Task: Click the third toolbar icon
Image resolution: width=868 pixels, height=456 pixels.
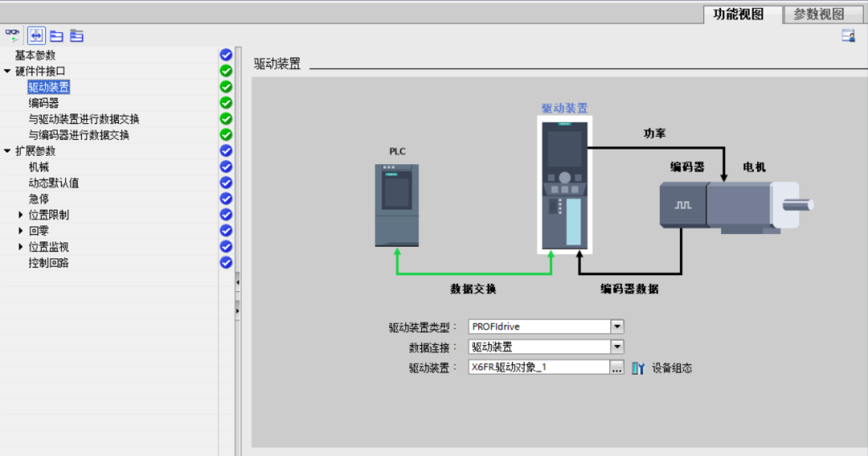Action: [x=56, y=35]
